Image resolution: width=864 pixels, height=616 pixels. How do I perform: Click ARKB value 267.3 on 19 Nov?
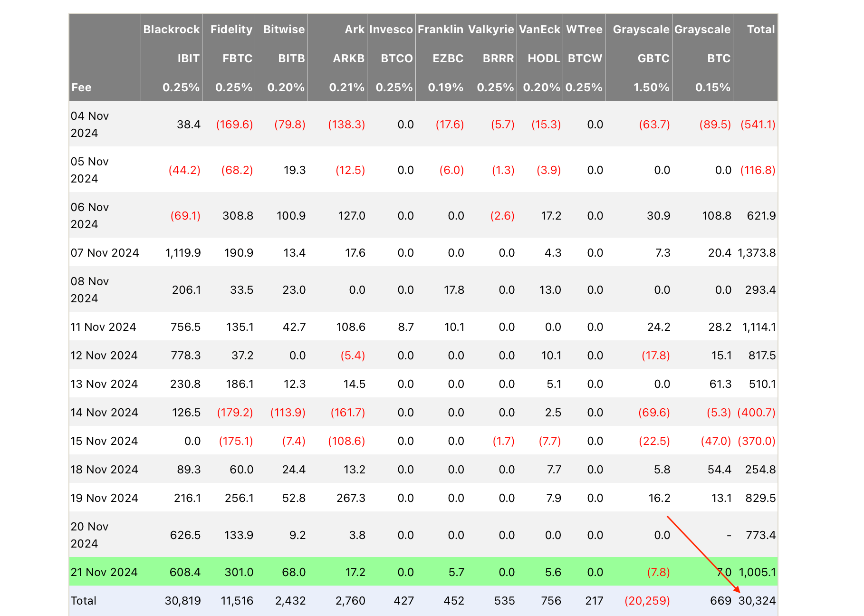(x=351, y=498)
